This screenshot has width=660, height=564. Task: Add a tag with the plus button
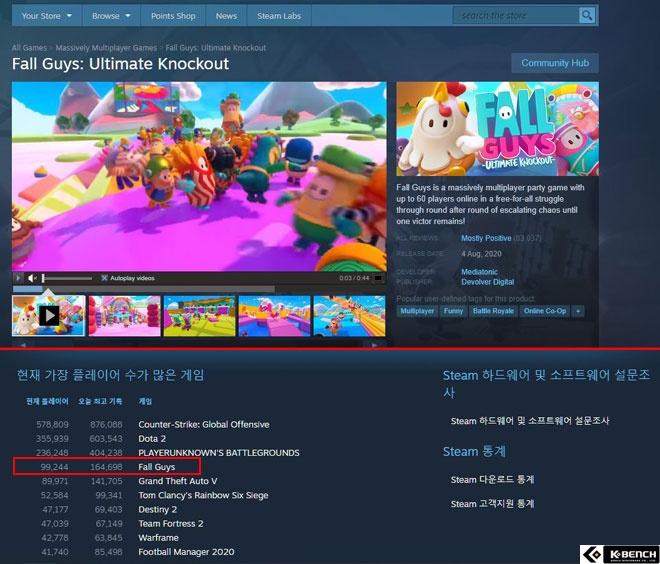(x=578, y=311)
